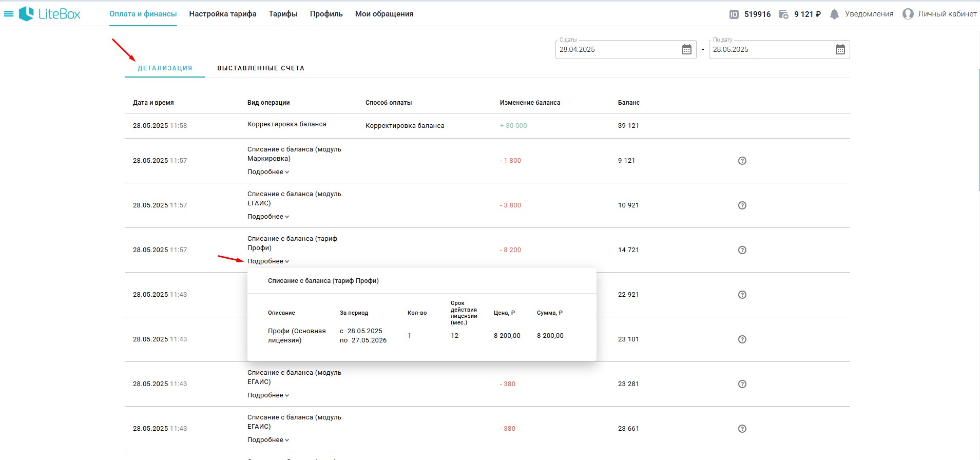Expand details for ЕГАИС charge of -3 800

[x=268, y=217]
